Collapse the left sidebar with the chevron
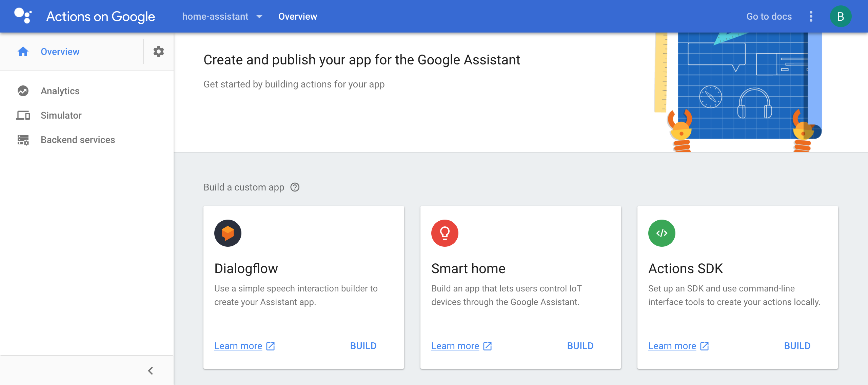868x385 pixels. [x=150, y=370]
